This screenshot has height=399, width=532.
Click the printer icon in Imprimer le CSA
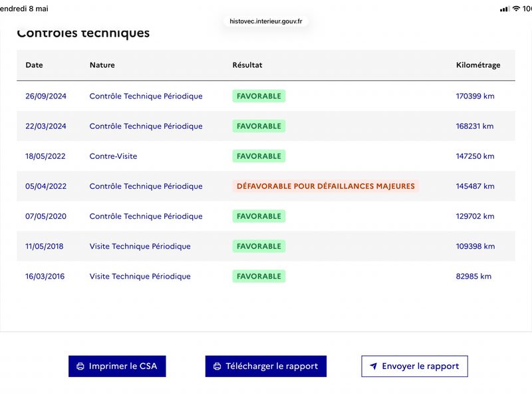pyautogui.click(x=80, y=366)
